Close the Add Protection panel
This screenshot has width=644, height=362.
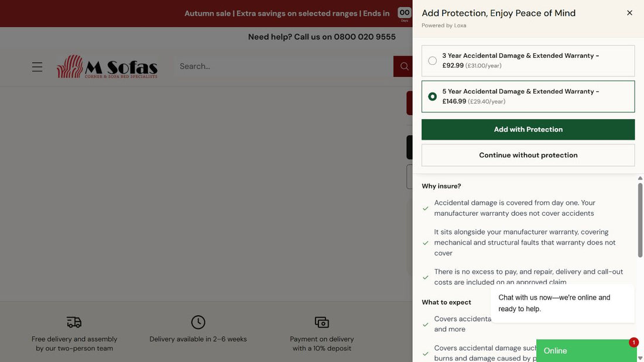pos(629,13)
